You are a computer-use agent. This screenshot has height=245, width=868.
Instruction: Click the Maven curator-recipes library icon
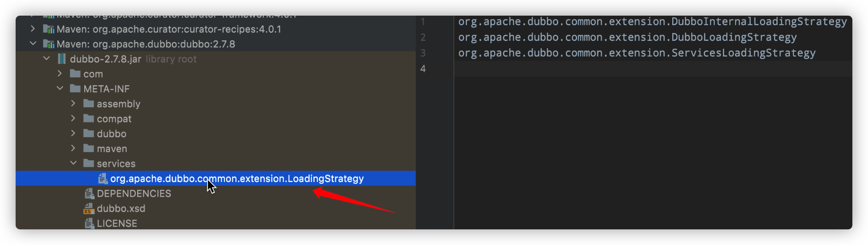[49, 29]
